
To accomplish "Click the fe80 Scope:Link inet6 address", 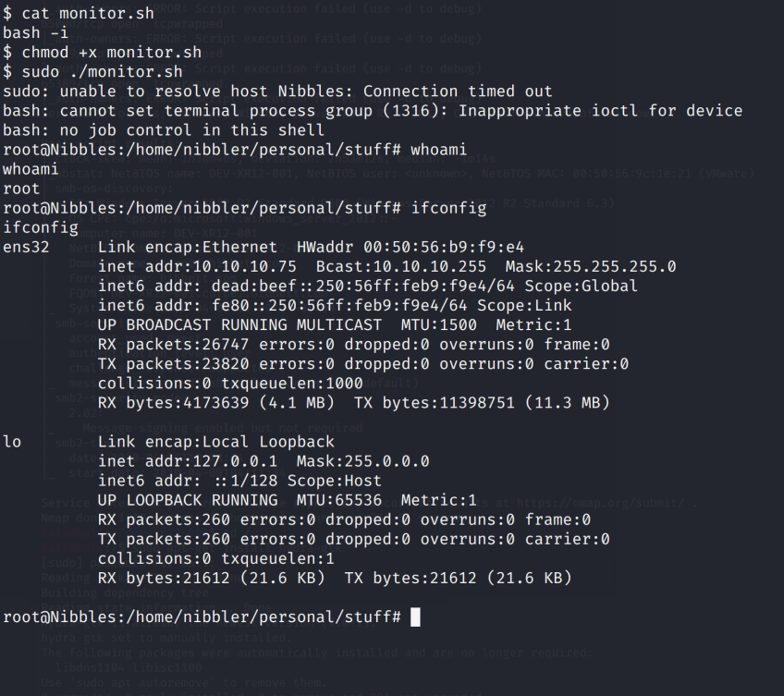I will pyautogui.click(x=305, y=305).
